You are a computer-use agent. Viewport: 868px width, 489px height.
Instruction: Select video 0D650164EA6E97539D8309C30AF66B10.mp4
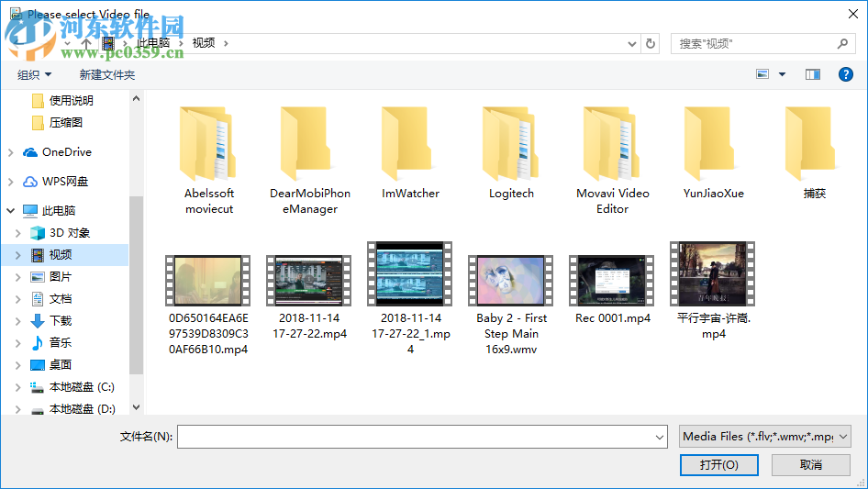pyautogui.click(x=208, y=305)
